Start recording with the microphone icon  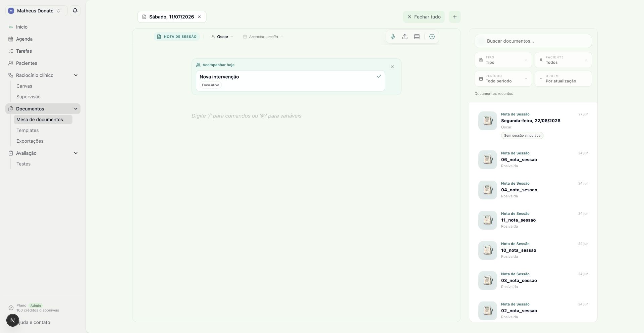pos(393,37)
